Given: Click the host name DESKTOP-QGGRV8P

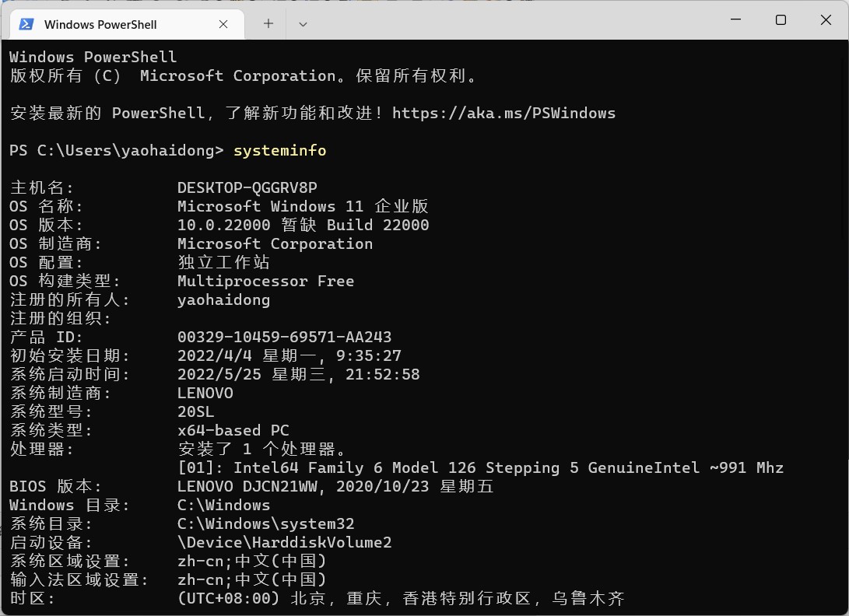Looking at the screenshot, I should point(247,187).
